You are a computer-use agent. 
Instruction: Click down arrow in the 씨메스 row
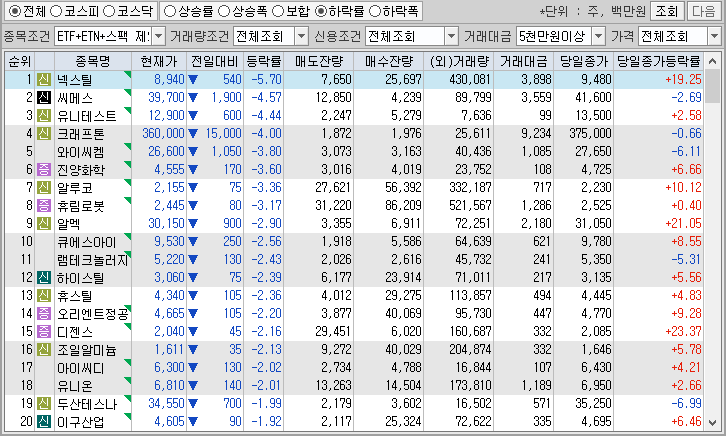click(193, 98)
